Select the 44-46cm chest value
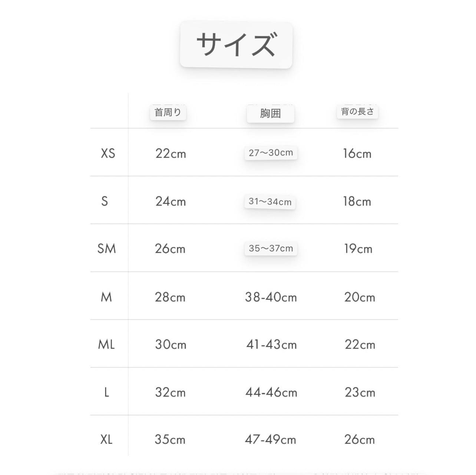The image size is (476, 475). [x=271, y=392]
